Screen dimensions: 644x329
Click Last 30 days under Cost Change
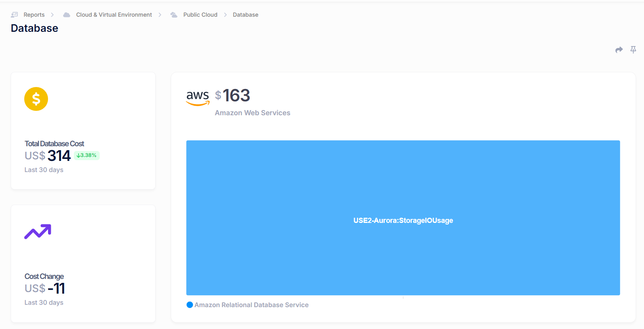[x=44, y=302]
